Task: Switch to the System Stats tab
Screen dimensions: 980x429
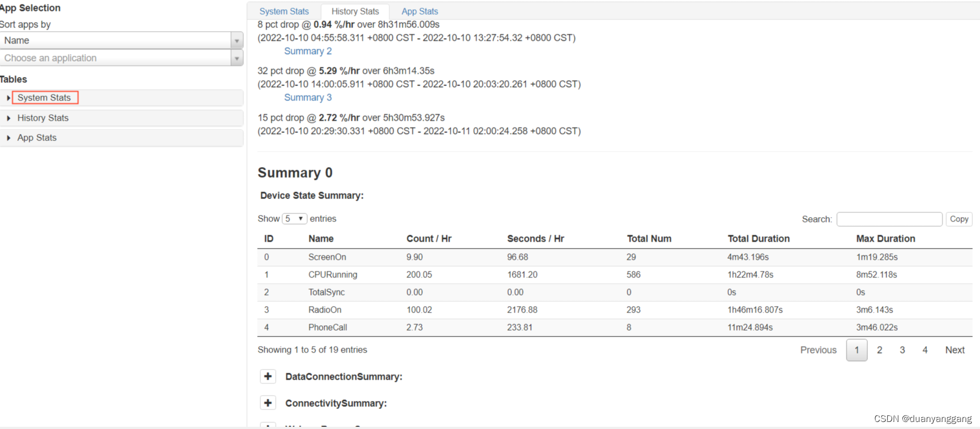Action: (284, 11)
